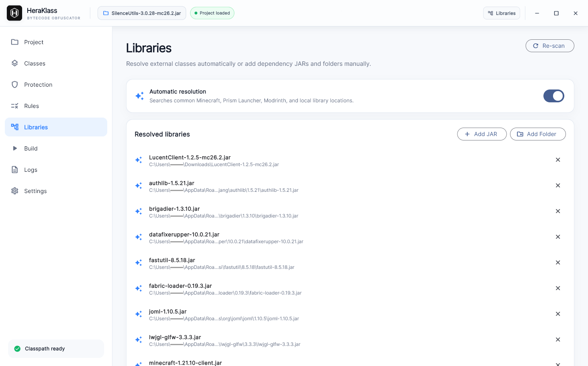Image resolution: width=588 pixels, height=366 pixels.
Task: Remove authlib-1.5.21.jar library
Action: pyautogui.click(x=557, y=185)
